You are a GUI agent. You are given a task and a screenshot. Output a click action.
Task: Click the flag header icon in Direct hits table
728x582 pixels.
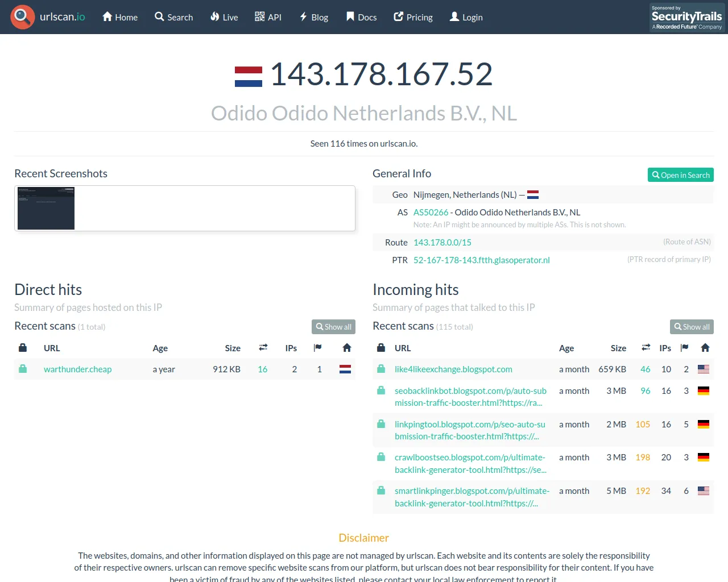[318, 348]
